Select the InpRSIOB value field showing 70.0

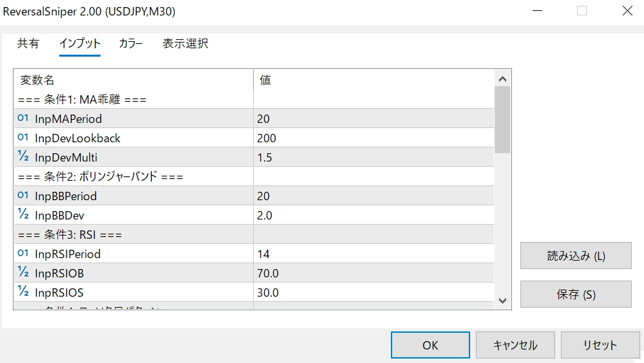374,273
